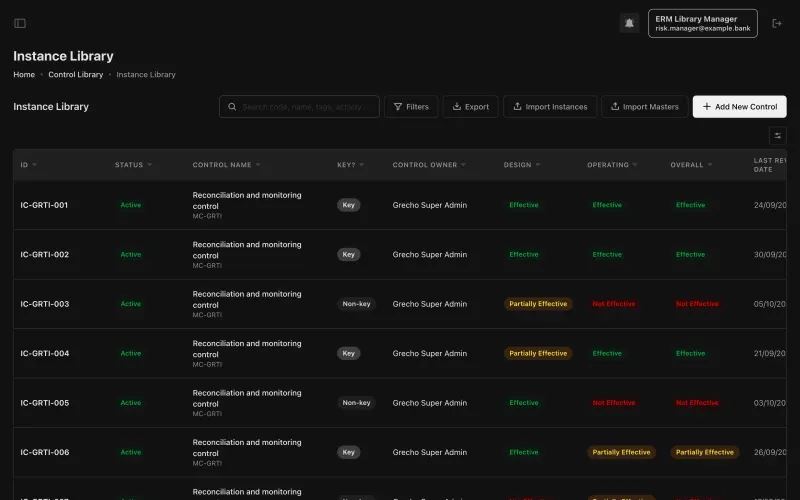Image resolution: width=800 pixels, height=500 pixels.
Task: Select row IC-GRTI-001
Action: pos(399,205)
